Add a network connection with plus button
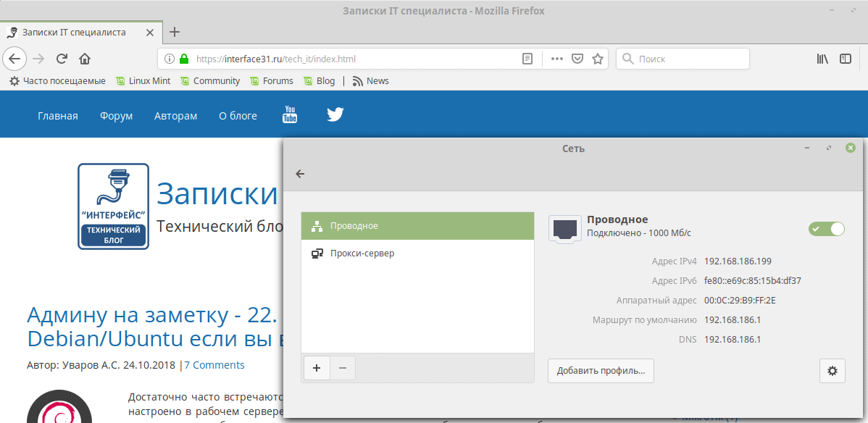Image resolution: width=868 pixels, height=423 pixels. pyautogui.click(x=317, y=368)
